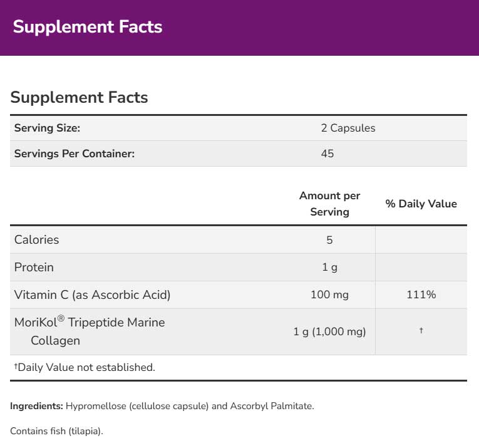Click the 1 g (1,000 mg) amount

[x=329, y=331]
